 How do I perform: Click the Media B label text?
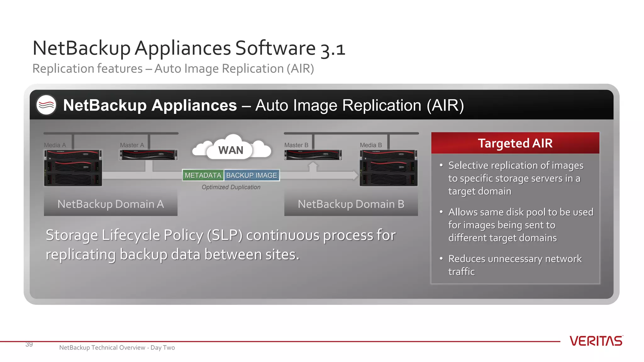click(x=371, y=145)
